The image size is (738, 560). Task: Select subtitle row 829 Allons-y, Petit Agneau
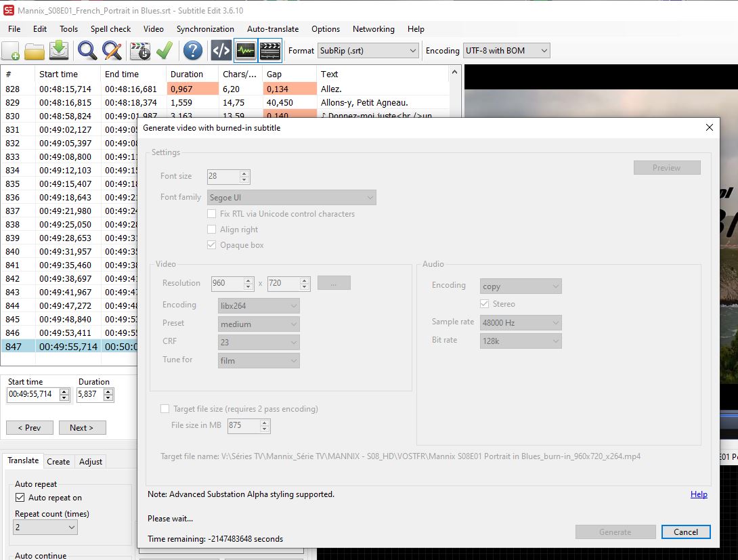(225, 103)
